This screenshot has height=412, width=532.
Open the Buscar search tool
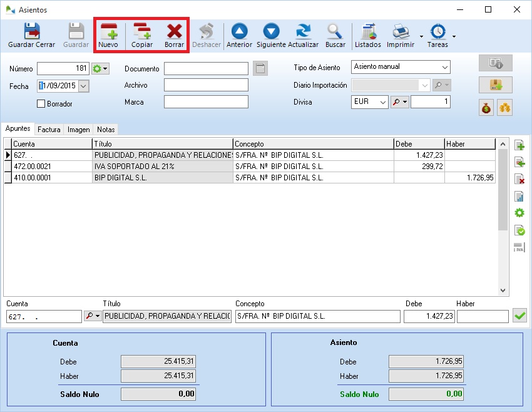(335, 34)
